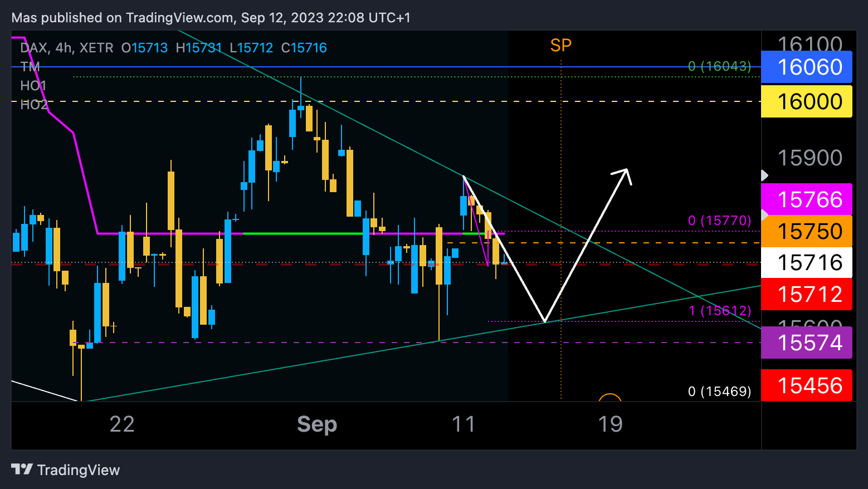Click the magenta Fibonacci label 0 (15770)
Image resolution: width=868 pixels, height=489 pixels.
[x=720, y=221]
